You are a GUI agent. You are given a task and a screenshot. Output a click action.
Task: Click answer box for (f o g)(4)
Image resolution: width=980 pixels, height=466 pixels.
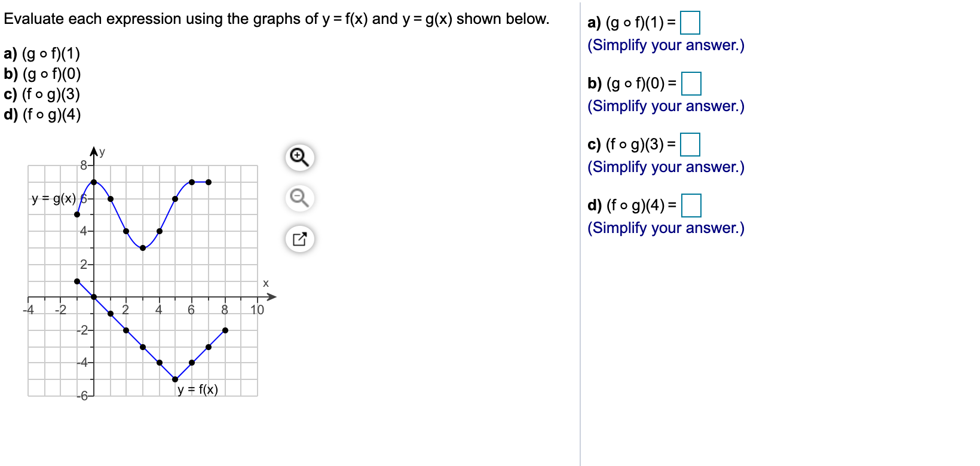691,206
